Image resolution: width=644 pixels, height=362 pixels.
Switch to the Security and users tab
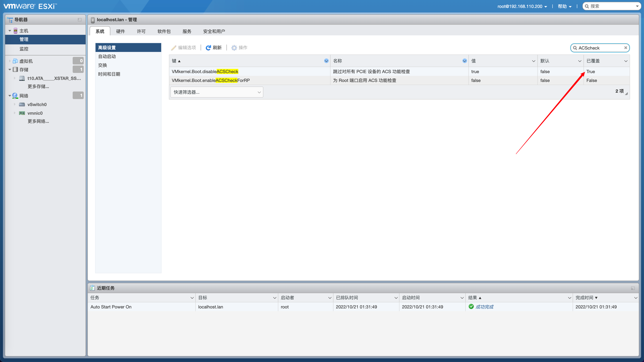pyautogui.click(x=214, y=31)
